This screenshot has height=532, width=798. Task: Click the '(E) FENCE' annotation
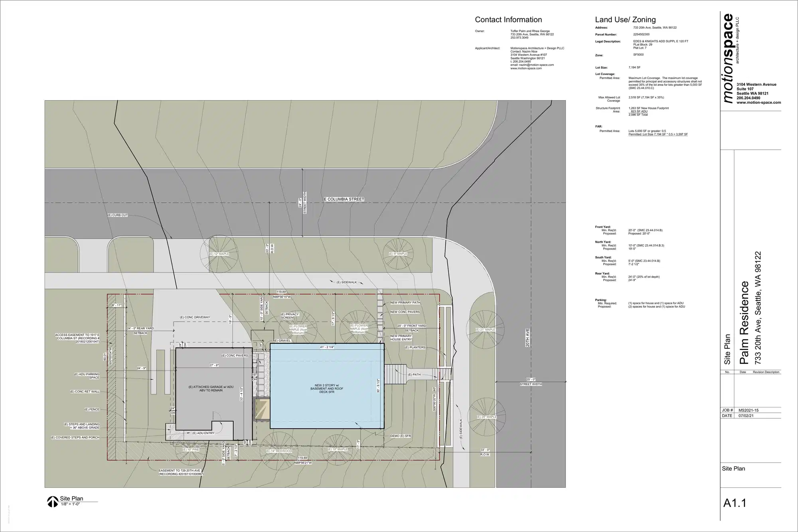92,410
